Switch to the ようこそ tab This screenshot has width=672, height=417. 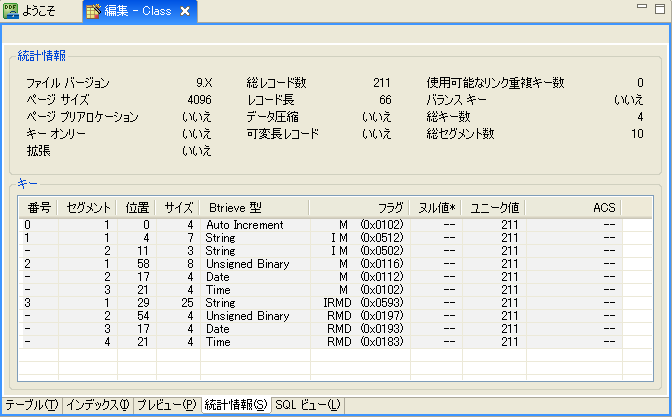(x=38, y=12)
